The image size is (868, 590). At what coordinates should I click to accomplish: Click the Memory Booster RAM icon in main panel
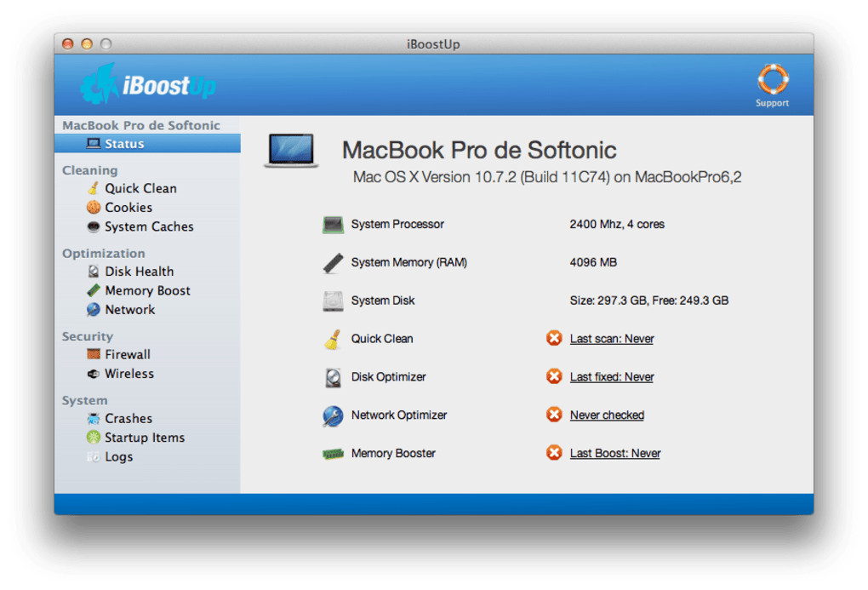(x=333, y=454)
